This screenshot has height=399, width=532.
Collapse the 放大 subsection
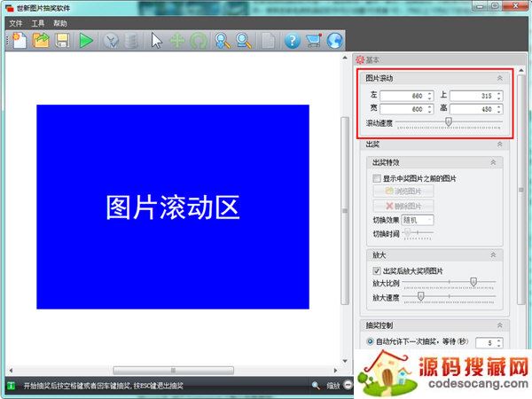[493, 254]
